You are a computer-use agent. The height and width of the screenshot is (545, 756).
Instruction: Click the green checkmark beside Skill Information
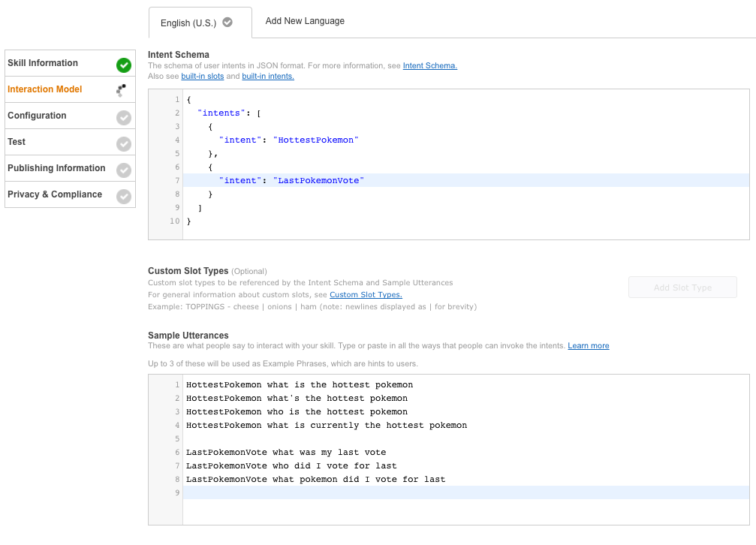pyautogui.click(x=124, y=65)
